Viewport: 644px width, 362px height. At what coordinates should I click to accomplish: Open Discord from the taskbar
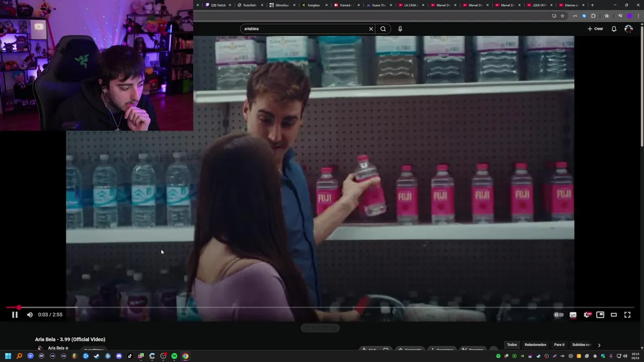[119, 356]
